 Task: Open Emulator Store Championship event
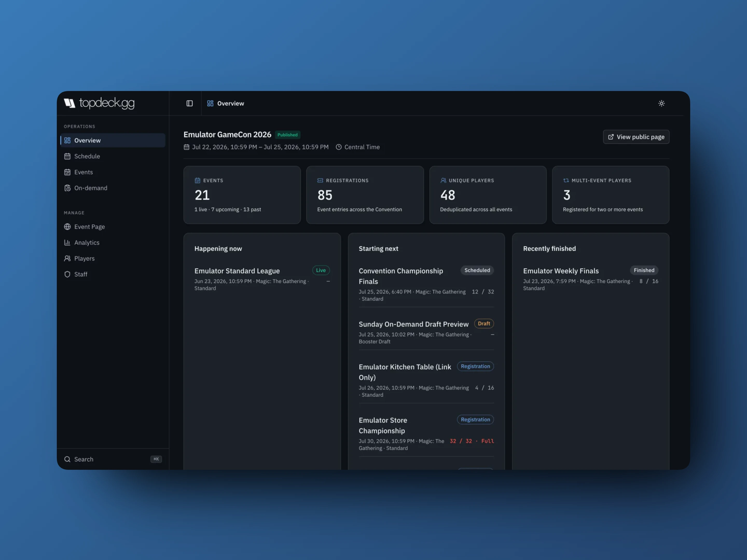pos(383,425)
